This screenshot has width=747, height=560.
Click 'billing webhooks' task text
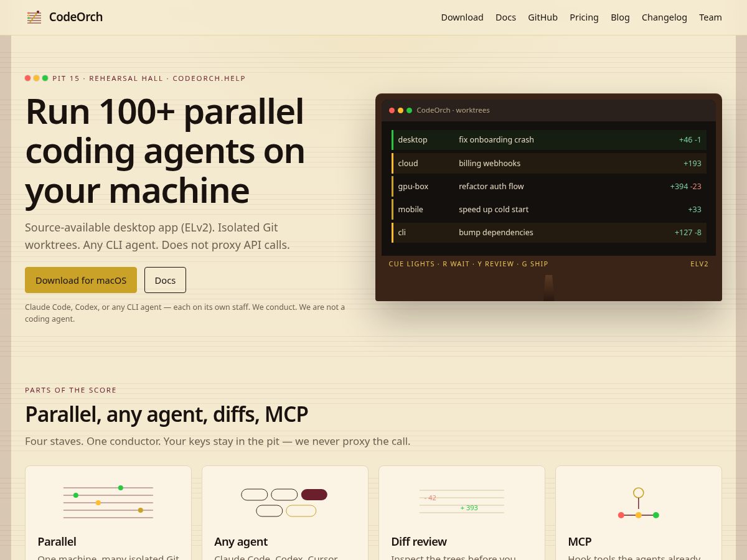coord(489,163)
